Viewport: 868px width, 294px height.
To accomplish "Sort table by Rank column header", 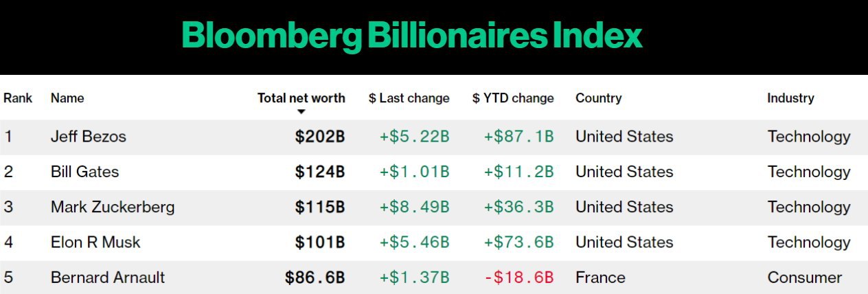I will coord(18,98).
